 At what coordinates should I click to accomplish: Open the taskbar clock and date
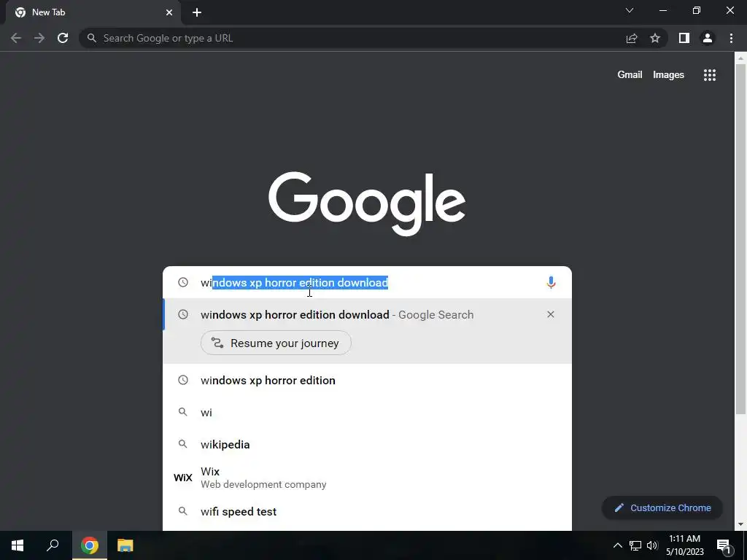click(x=684, y=545)
